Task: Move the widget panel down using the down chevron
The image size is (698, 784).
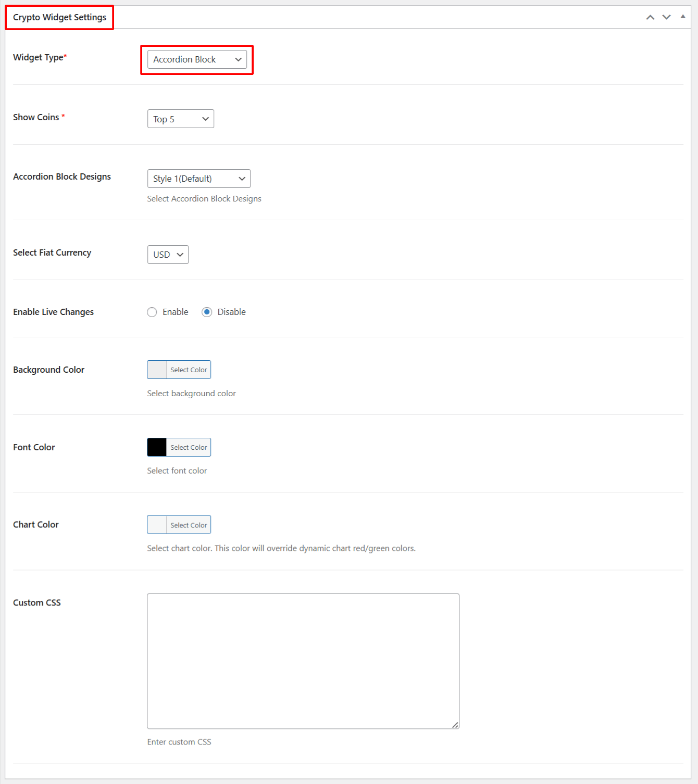Action: tap(666, 17)
